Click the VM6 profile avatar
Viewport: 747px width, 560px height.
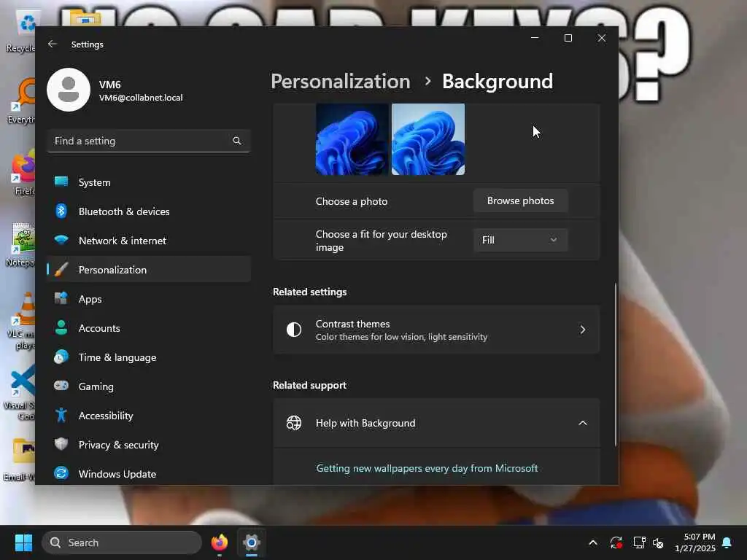tap(69, 90)
